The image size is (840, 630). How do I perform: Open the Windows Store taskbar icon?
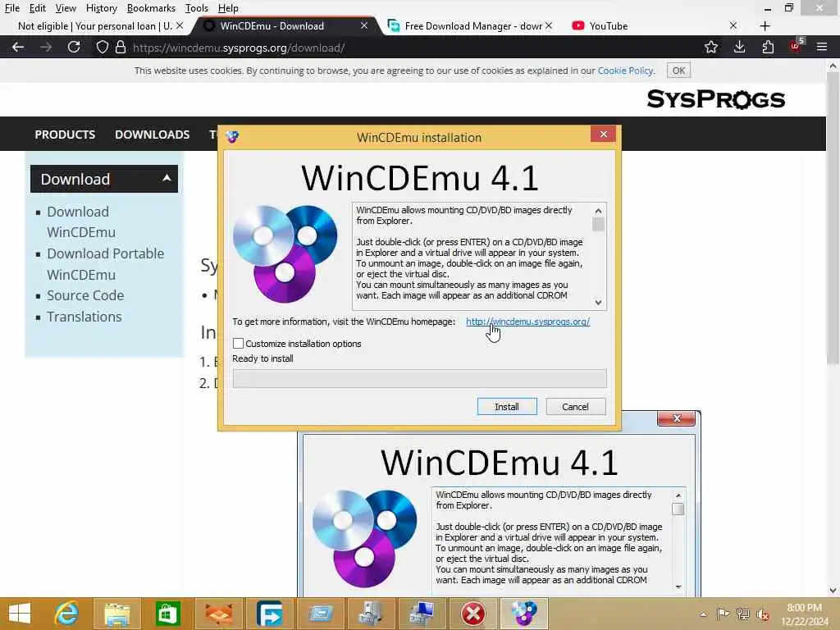[x=167, y=614]
